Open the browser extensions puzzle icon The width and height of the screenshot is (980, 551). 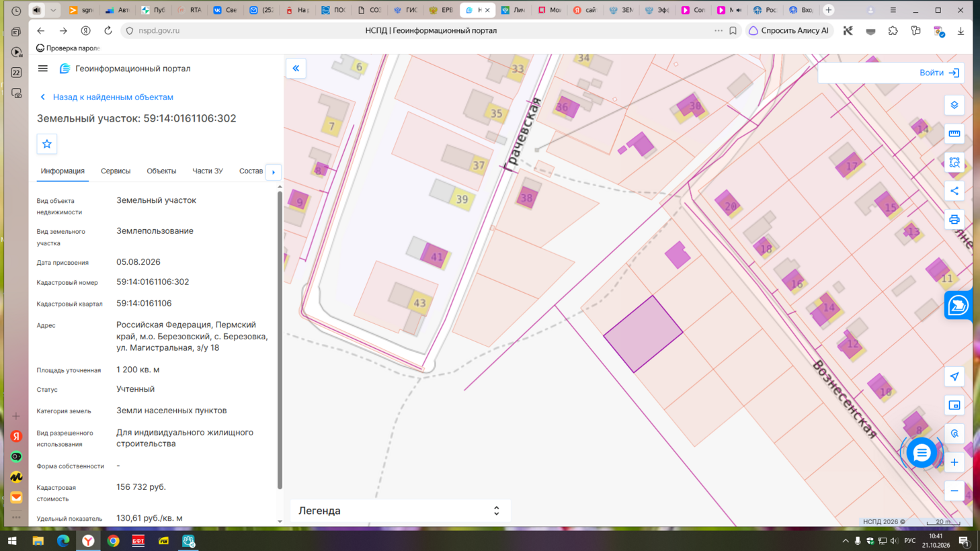pos(893,31)
